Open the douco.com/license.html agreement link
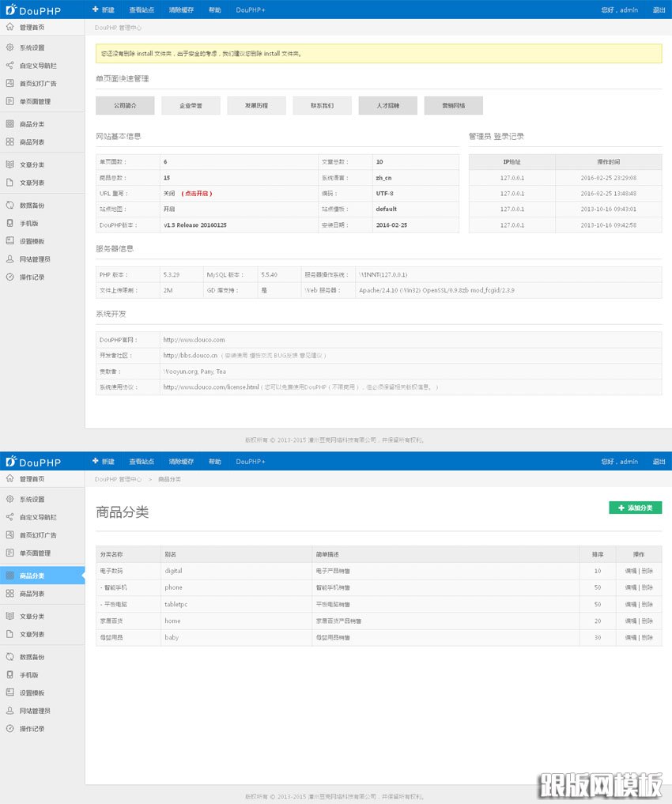The width and height of the screenshot is (672, 804). tap(211, 387)
